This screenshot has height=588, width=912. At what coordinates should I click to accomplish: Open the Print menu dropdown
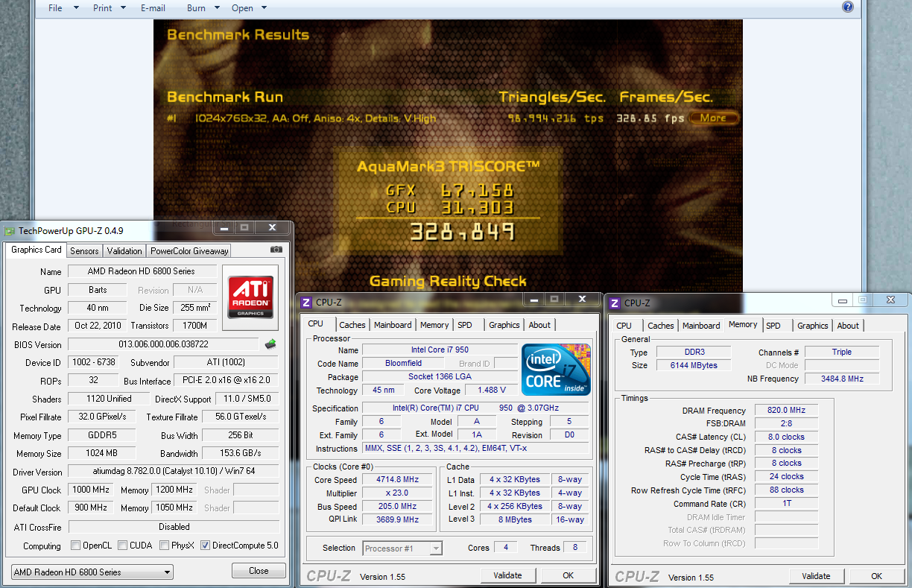pos(111,7)
